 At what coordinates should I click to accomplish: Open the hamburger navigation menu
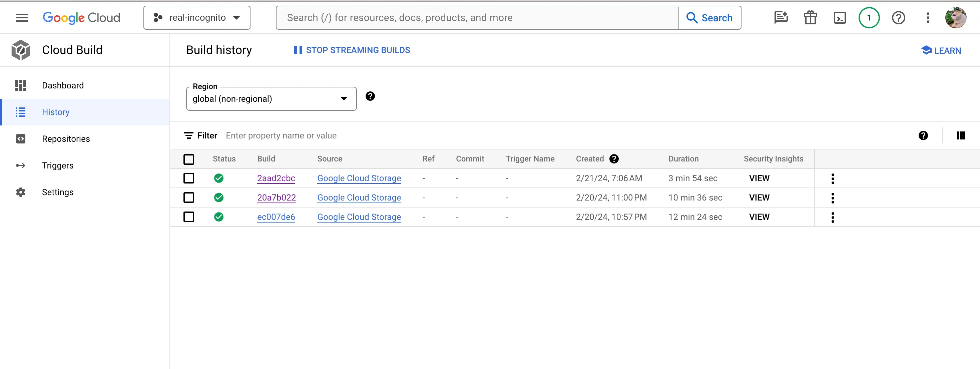tap(22, 17)
